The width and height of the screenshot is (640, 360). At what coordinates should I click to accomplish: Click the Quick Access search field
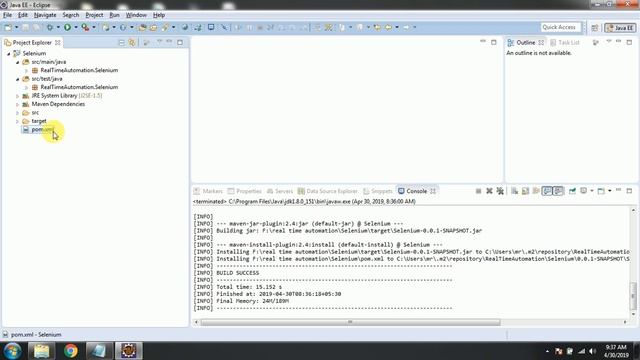[559, 27]
